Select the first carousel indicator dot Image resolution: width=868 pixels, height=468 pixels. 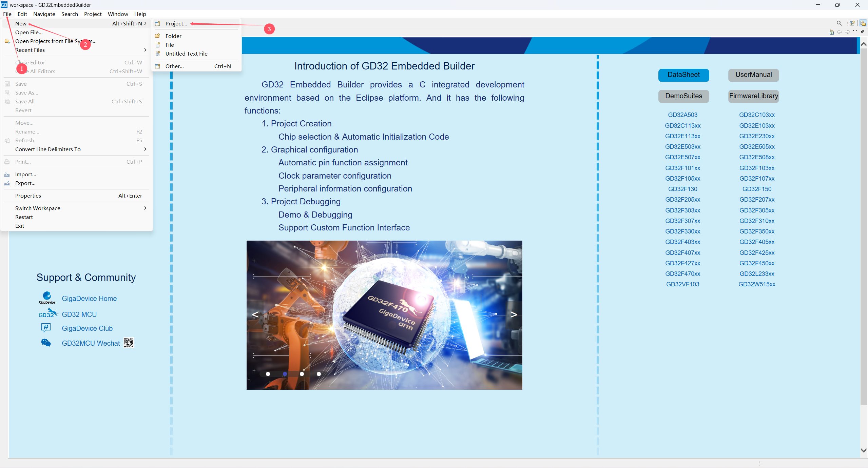(268, 374)
